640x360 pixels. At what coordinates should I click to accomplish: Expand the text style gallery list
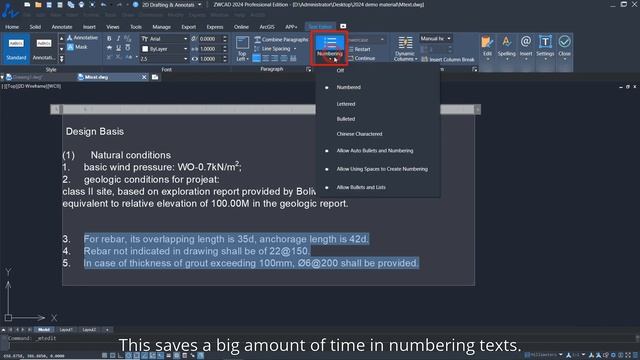(62, 59)
